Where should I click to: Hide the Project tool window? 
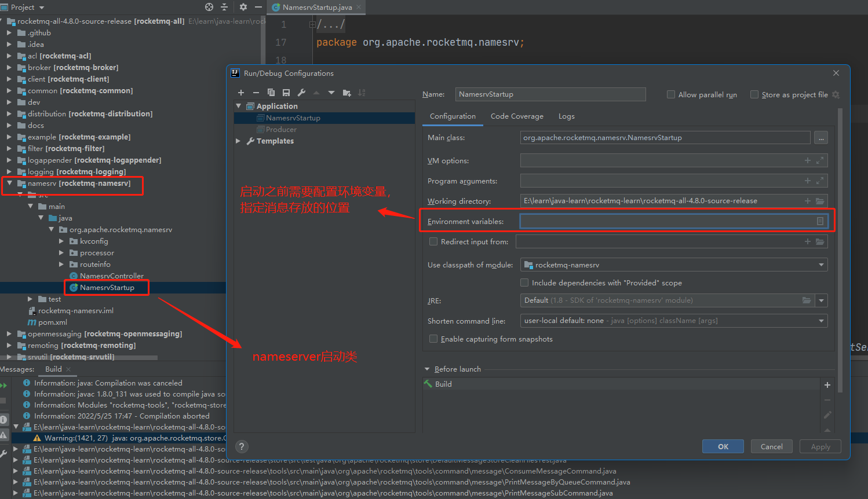click(258, 7)
